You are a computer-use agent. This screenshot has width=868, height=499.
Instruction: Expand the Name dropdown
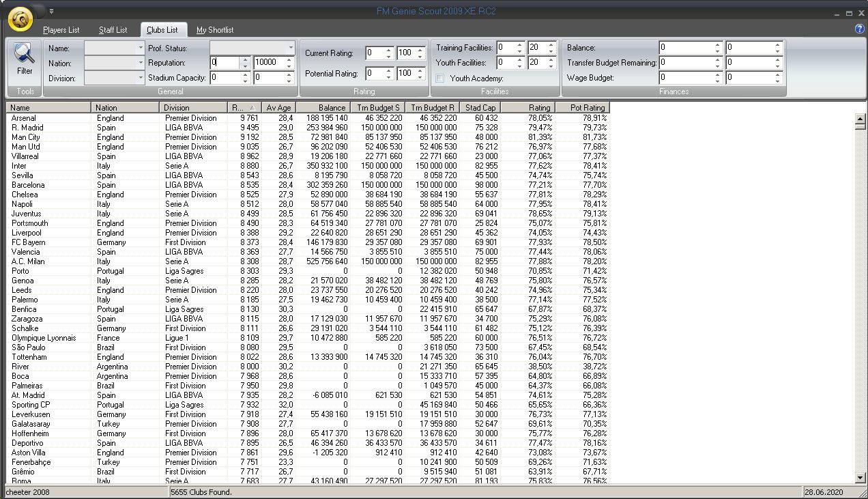(141, 48)
